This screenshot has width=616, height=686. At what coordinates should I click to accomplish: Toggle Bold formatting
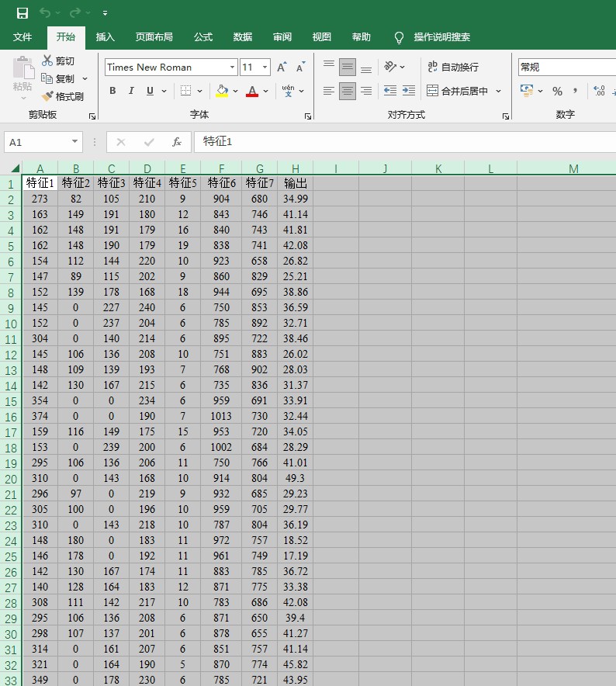pyautogui.click(x=112, y=91)
